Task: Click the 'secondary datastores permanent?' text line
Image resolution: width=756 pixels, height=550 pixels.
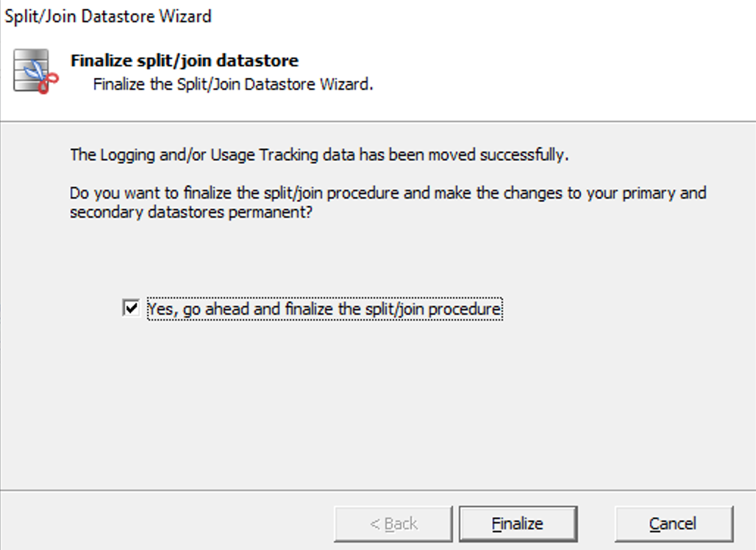Action: pos(191,212)
